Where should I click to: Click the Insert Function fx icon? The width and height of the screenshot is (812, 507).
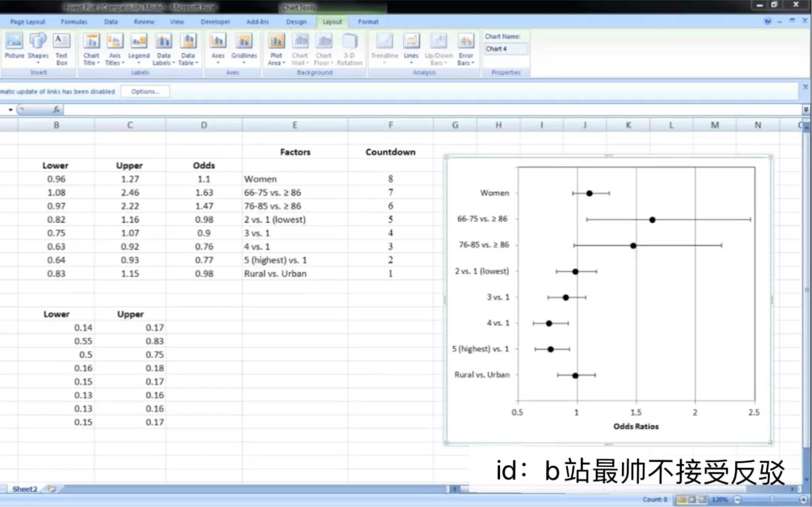pyautogui.click(x=56, y=110)
